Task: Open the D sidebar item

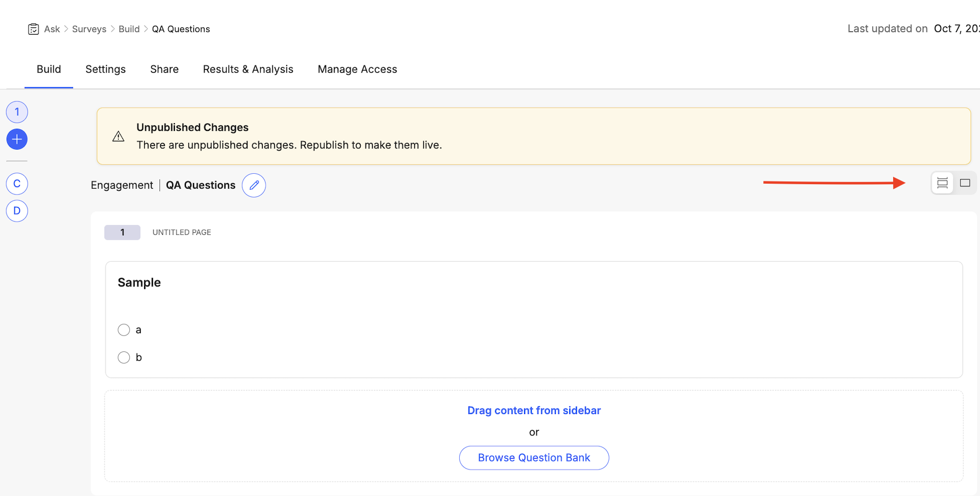Action: [x=17, y=211]
